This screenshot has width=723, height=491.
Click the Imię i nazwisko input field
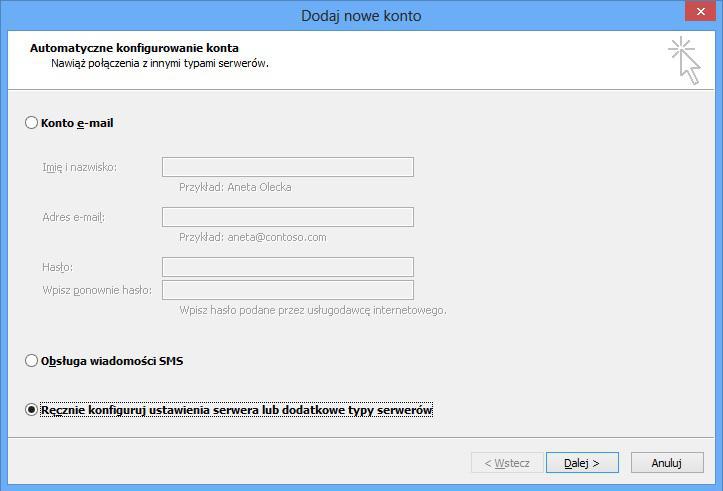tap(288, 167)
